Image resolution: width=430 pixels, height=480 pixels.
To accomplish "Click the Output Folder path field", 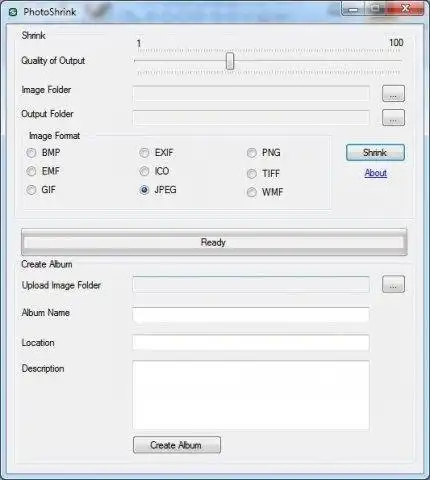I will 251,118.
